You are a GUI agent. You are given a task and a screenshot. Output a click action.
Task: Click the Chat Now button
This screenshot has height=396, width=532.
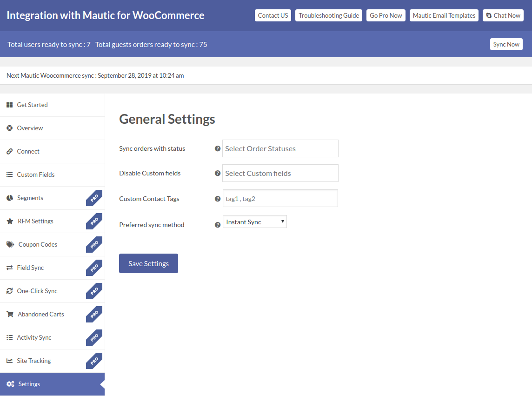click(503, 15)
